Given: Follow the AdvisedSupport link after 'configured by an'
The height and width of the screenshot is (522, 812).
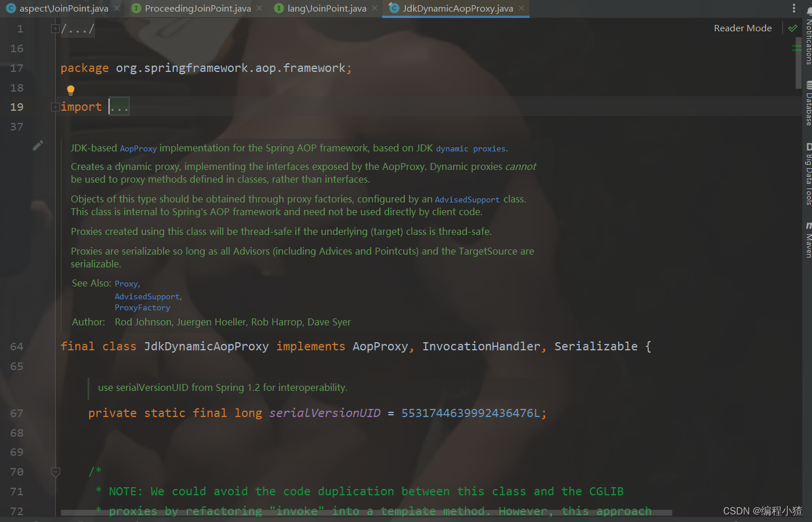Looking at the screenshot, I should point(467,200).
